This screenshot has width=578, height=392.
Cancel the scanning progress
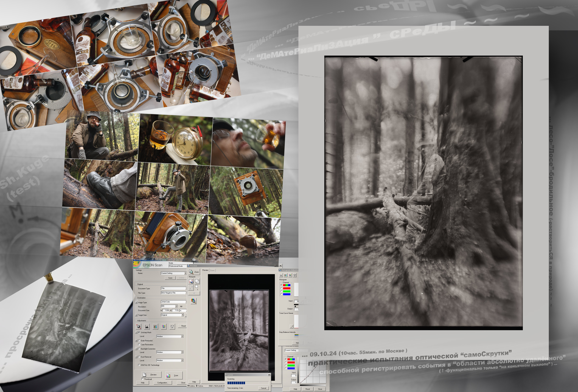263,388
